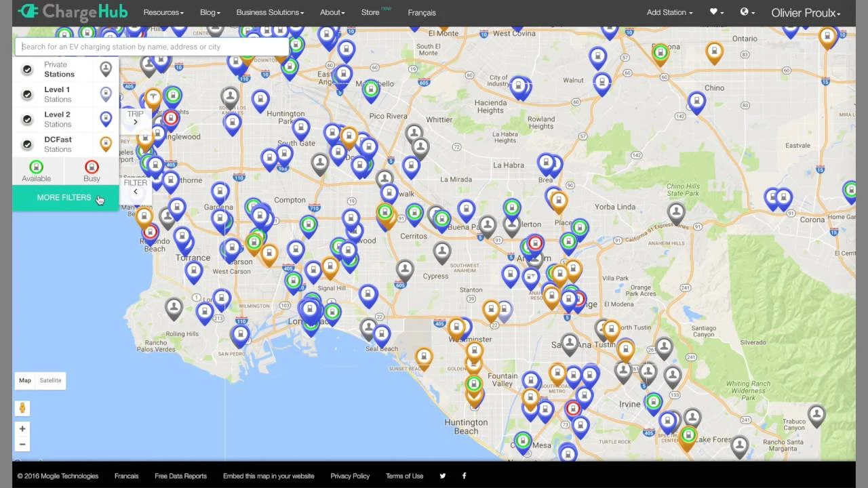Screen dimensions: 868x488
Task: Select the gray station pin near Rolling Hills
Action: pos(174,308)
